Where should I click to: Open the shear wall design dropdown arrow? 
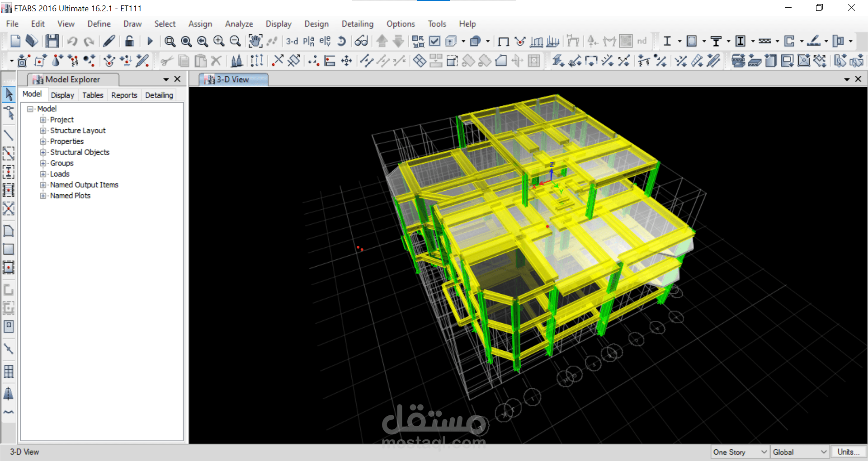[x=802, y=41]
